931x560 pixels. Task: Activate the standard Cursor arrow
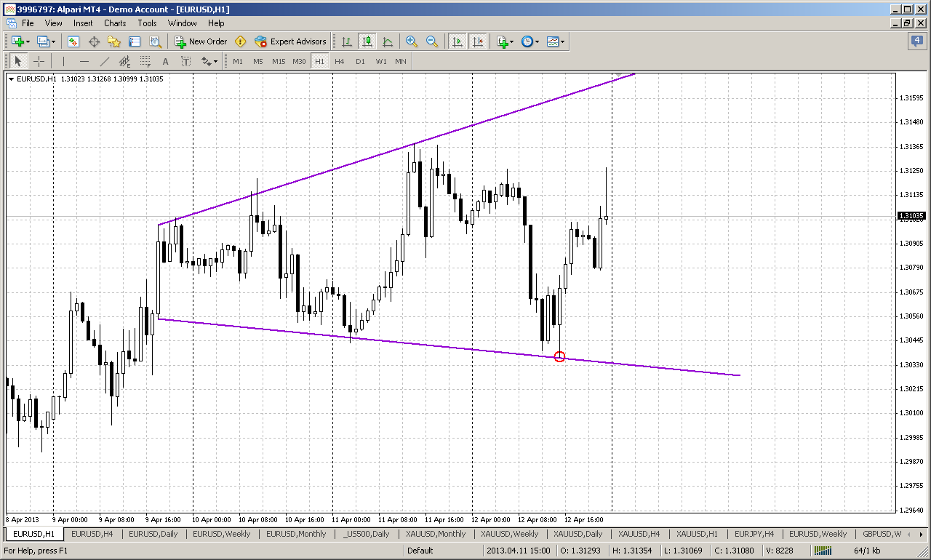[18, 62]
